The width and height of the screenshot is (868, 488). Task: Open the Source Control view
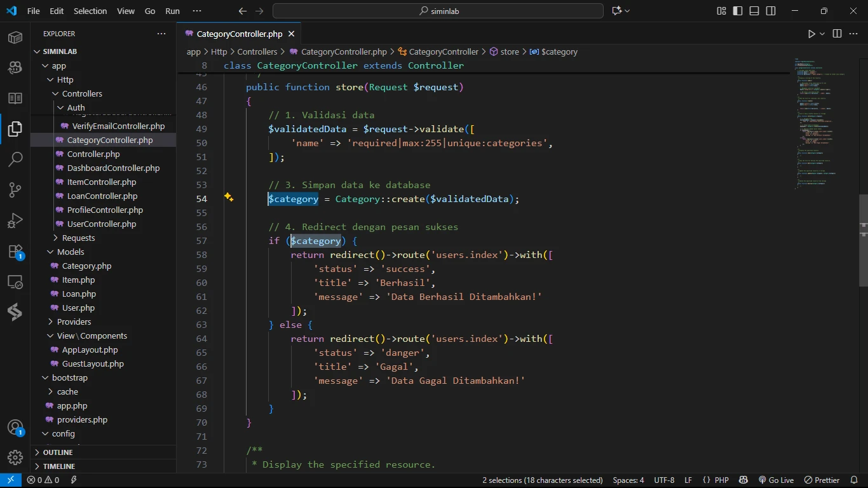click(15, 189)
